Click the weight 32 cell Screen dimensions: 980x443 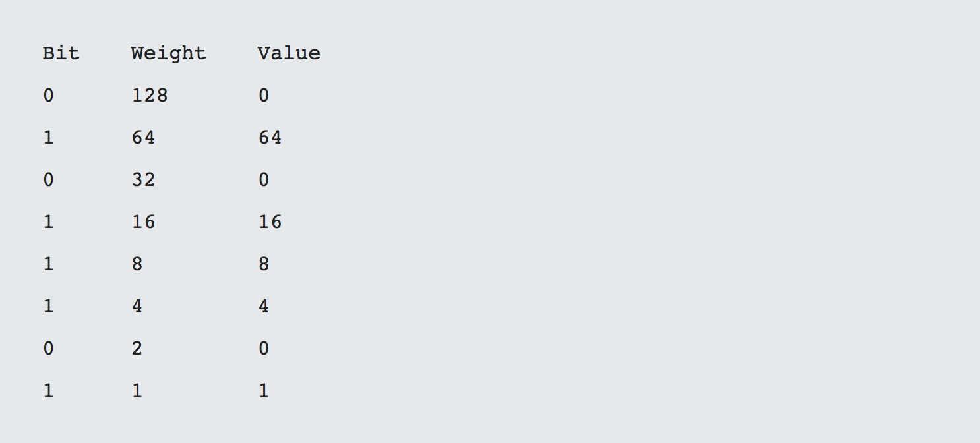tap(143, 180)
